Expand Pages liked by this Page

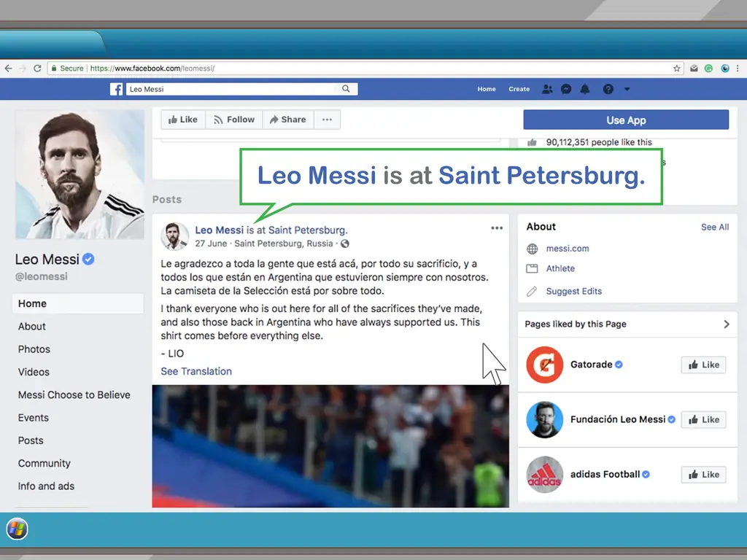tap(726, 324)
